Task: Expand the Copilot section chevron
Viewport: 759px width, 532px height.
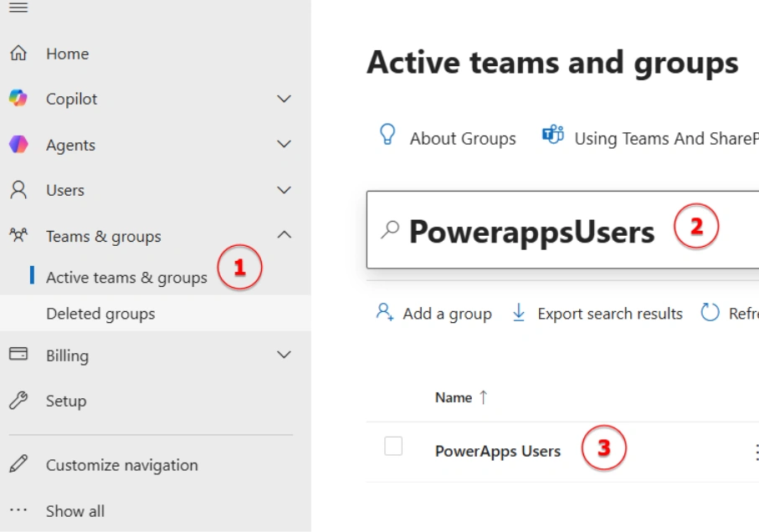Action: [x=285, y=99]
